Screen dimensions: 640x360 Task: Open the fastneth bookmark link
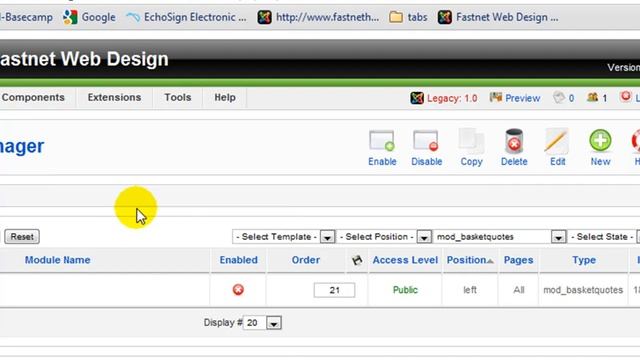318,17
